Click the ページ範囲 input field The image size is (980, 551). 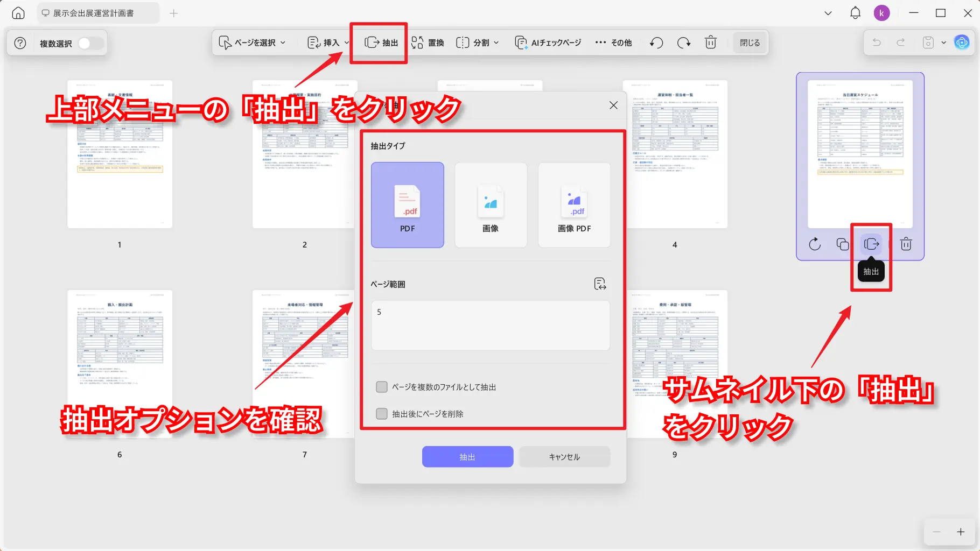click(x=491, y=325)
